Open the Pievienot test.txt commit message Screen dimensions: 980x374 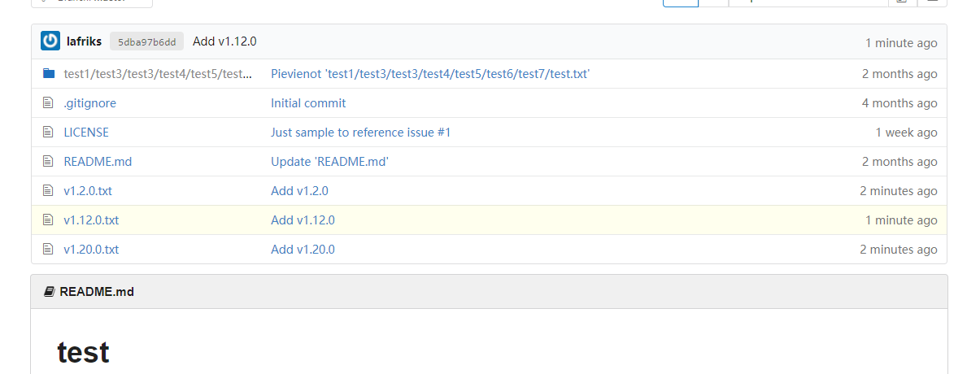point(430,74)
